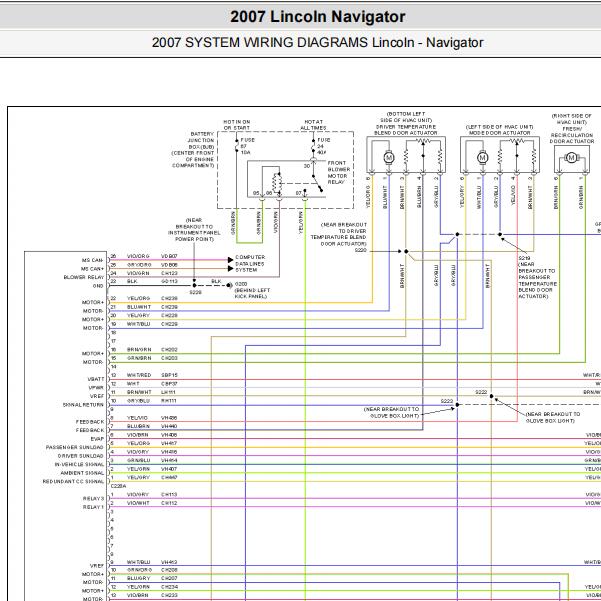The image size is (601, 601).
Task: Click the S228 splice dot
Action: pos(194,285)
